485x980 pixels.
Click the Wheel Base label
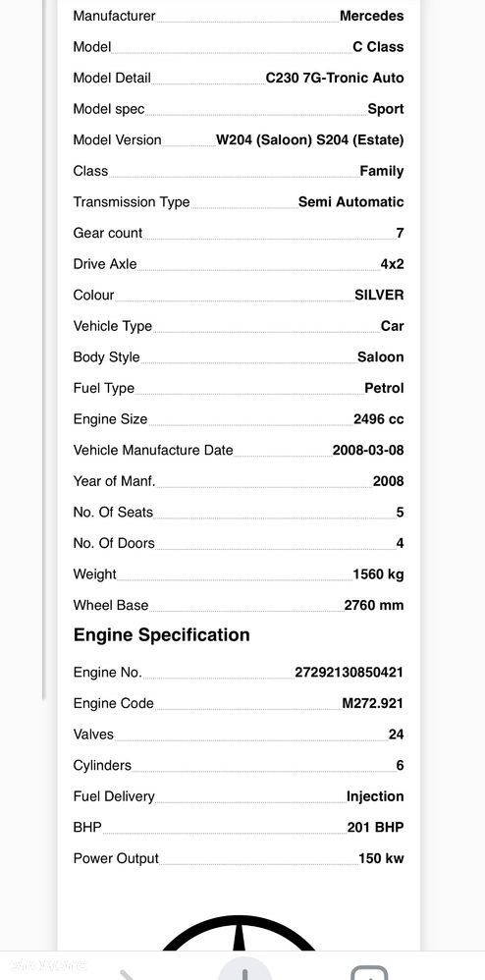click(x=111, y=605)
